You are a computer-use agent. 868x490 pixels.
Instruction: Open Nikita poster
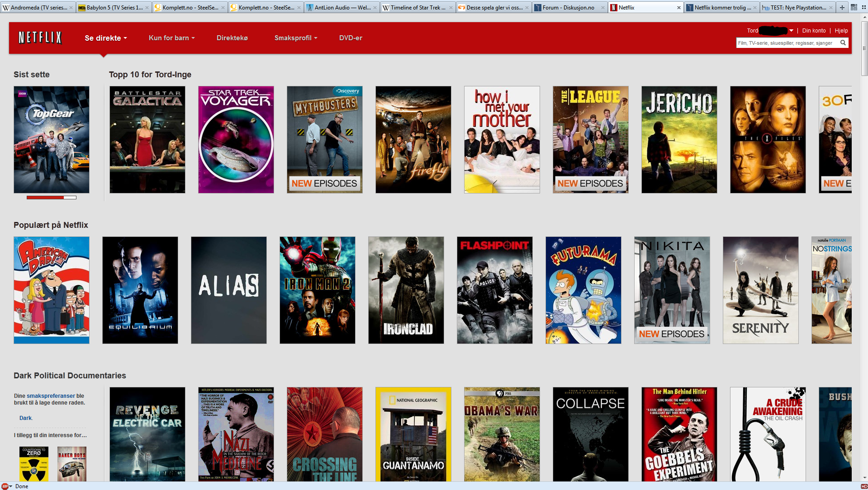point(672,290)
